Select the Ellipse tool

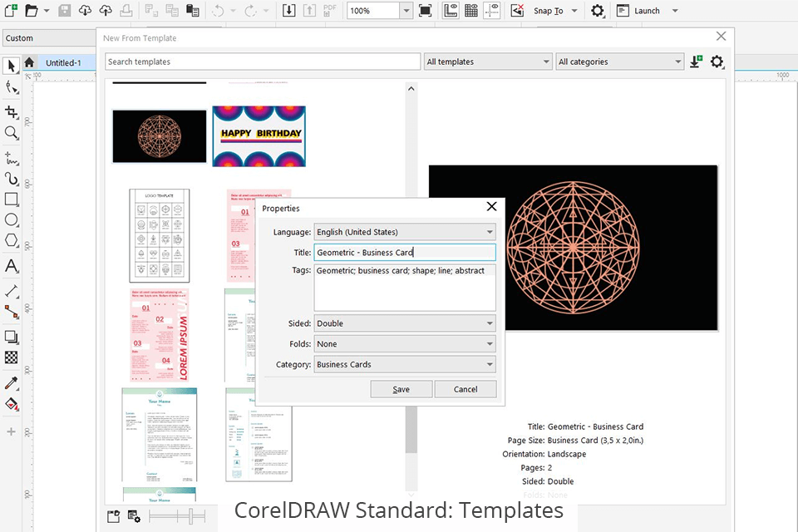[11, 220]
